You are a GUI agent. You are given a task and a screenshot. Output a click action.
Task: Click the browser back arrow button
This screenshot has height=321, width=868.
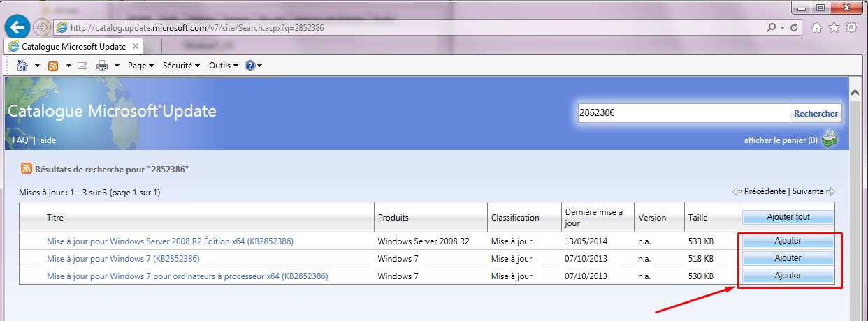17,27
